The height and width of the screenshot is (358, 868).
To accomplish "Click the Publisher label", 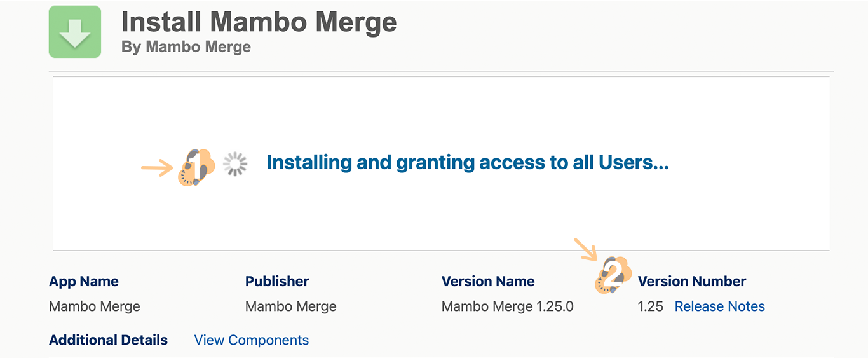I will coord(277,281).
